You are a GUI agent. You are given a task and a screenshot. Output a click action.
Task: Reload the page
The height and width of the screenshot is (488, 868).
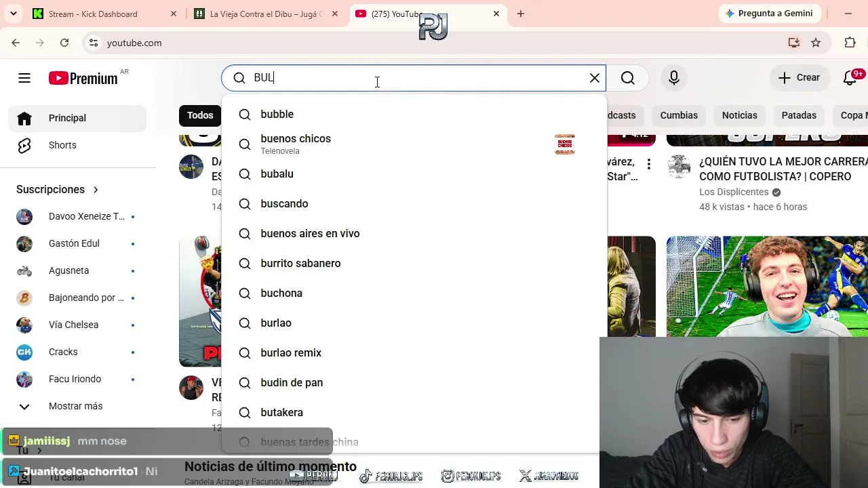pyautogui.click(x=64, y=43)
